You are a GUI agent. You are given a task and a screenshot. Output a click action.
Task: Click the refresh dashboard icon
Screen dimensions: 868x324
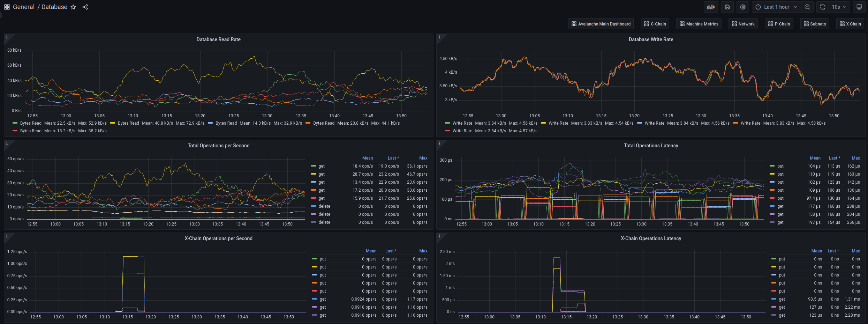pos(823,7)
